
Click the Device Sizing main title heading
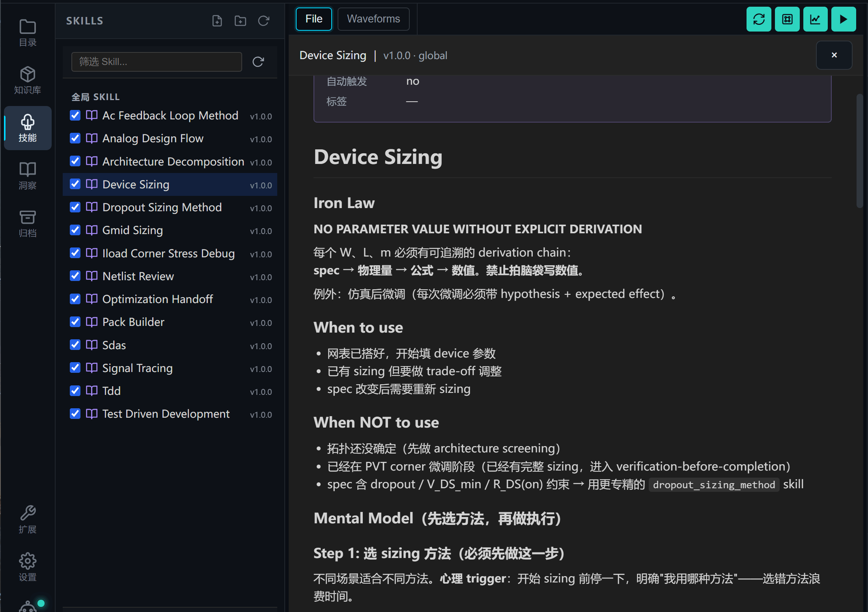coord(378,157)
